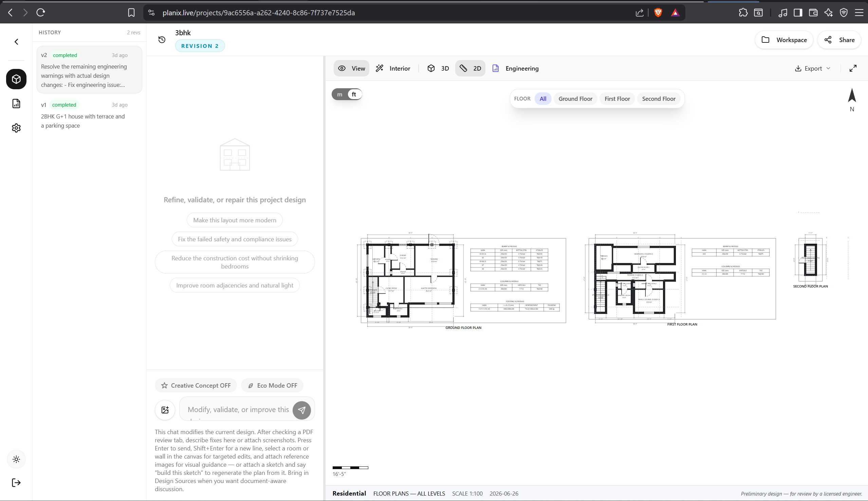The width and height of the screenshot is (868, 501).
Task: Toggle Eco Mode
Action: click(272, 385)
